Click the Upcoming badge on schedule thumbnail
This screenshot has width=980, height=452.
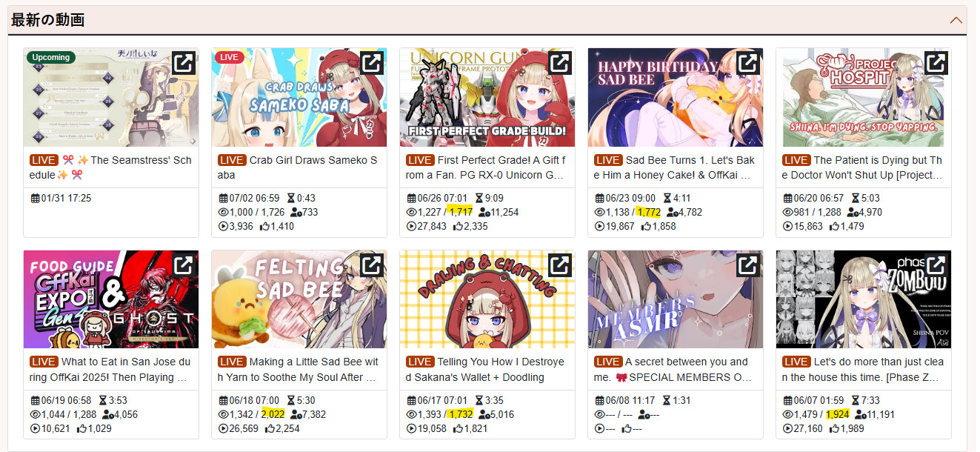pos(51,57)
